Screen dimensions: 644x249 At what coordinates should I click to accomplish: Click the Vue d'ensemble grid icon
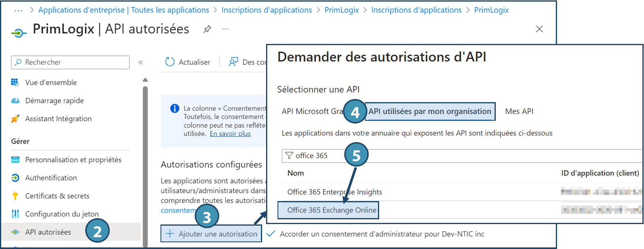tap(15, 82)
